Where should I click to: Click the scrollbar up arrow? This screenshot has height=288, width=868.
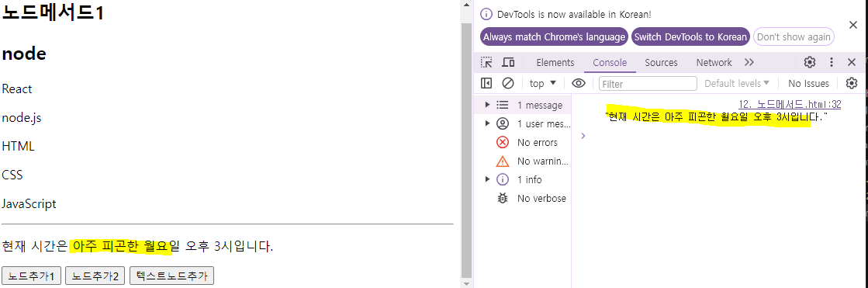466,5
